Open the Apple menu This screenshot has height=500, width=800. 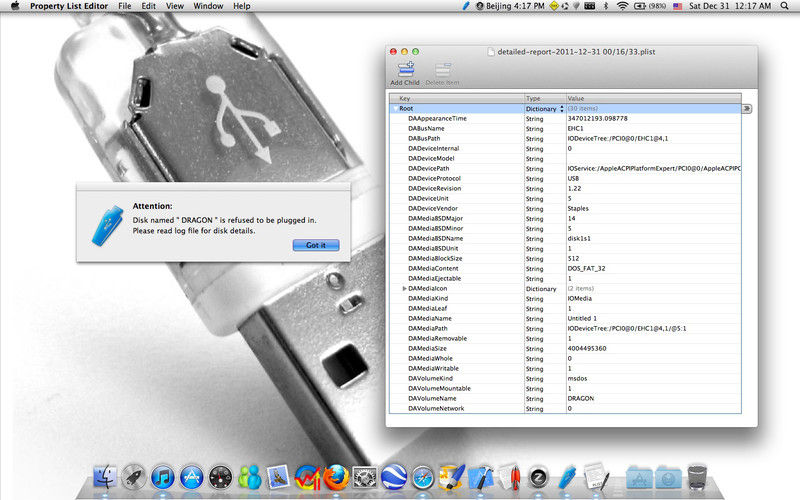tap(15, 6)
